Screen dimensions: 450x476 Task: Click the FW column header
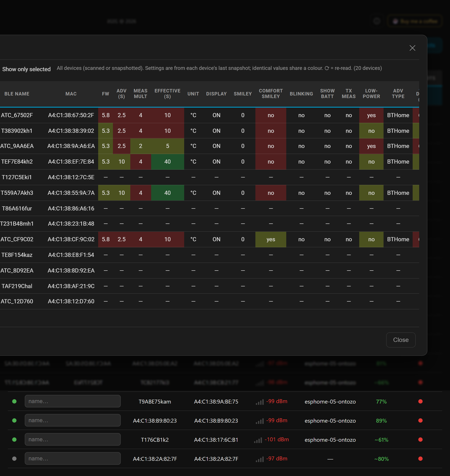point(106,94)
